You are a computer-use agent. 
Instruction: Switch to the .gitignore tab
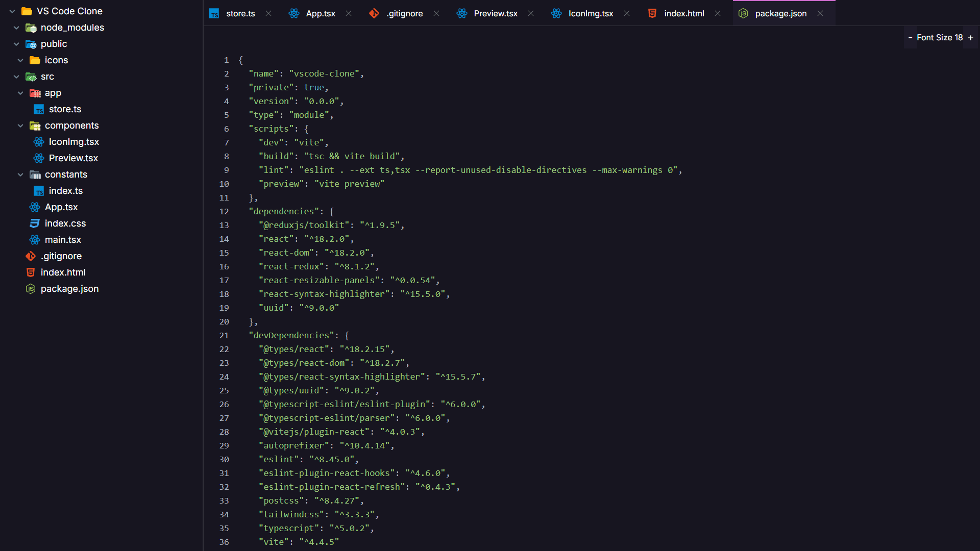[404, 13]
